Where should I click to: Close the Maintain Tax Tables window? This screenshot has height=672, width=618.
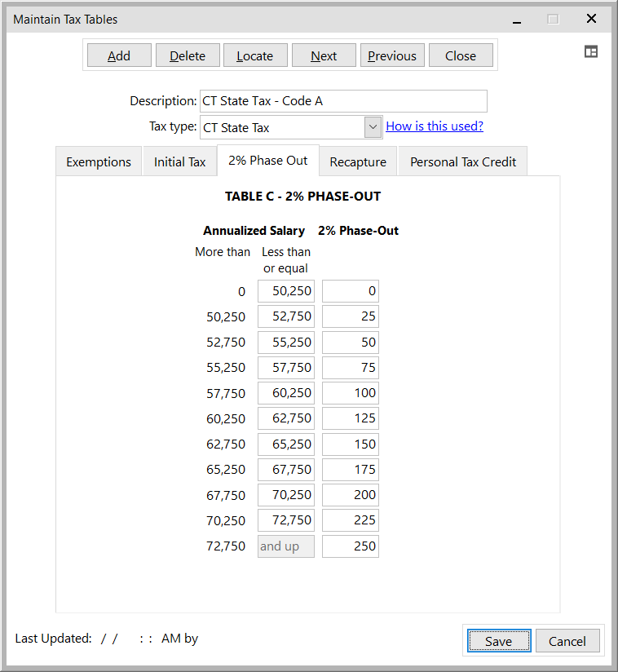(x=591, y=19)
